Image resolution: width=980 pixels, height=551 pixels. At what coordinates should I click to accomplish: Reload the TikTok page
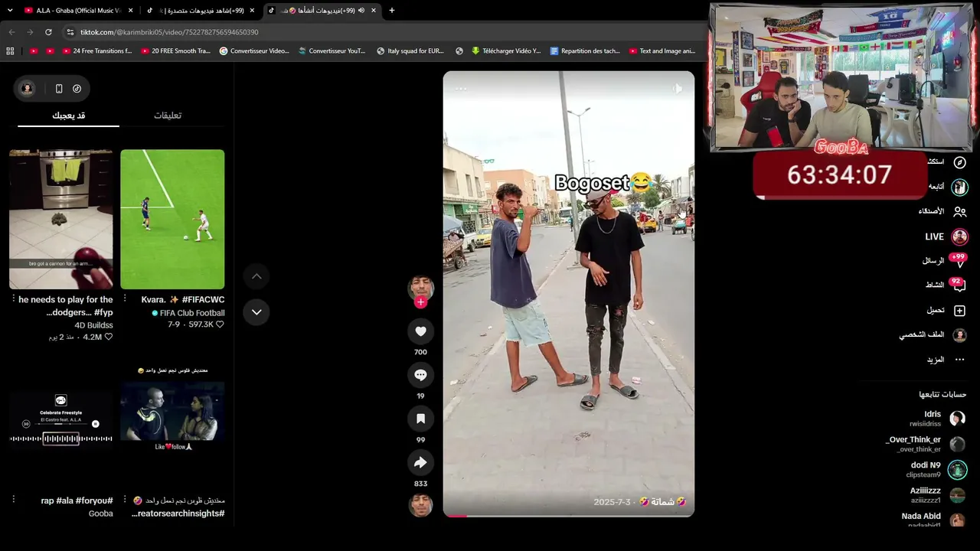click(x=48, y=32)
